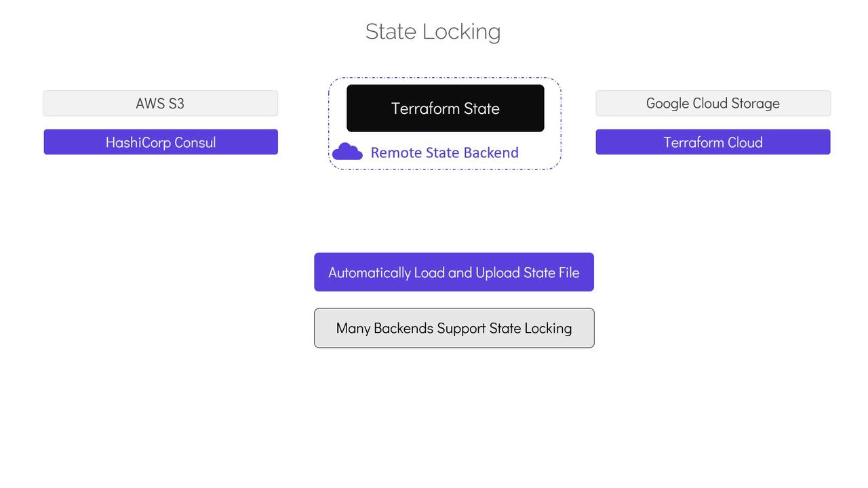Click the HashiCorp Consul box
The image size is (868, 488).
pyautogui.click(x=161, y=142)
